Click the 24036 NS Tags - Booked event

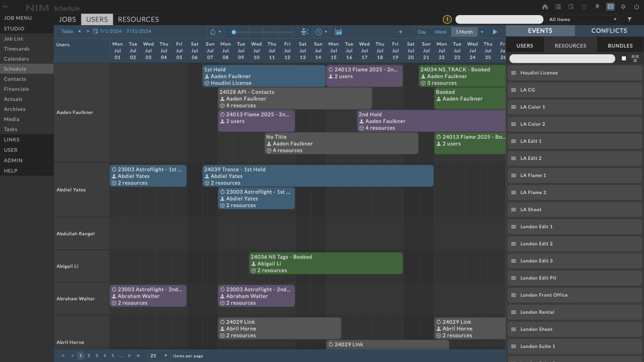coord(326,263)
